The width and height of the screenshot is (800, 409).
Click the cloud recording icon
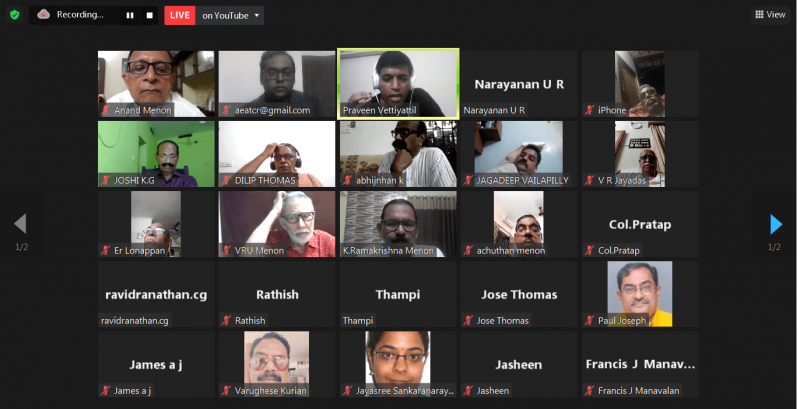tap(43, 15)
